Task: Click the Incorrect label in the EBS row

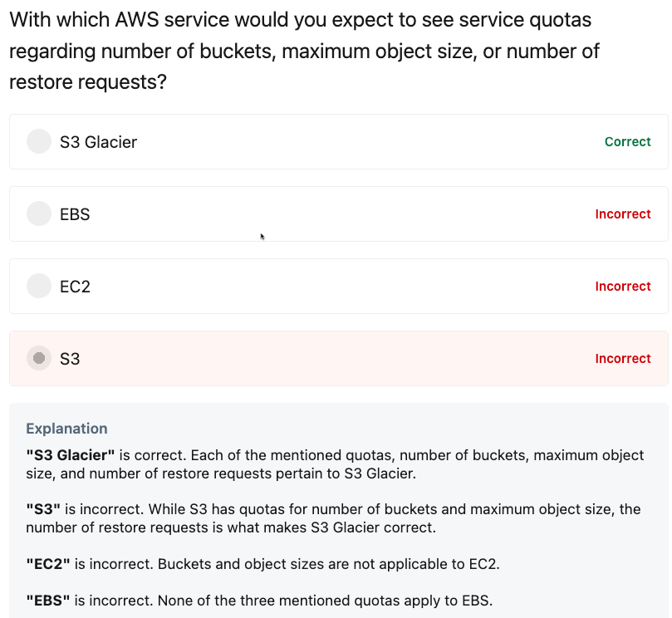Action: [622, 214]
